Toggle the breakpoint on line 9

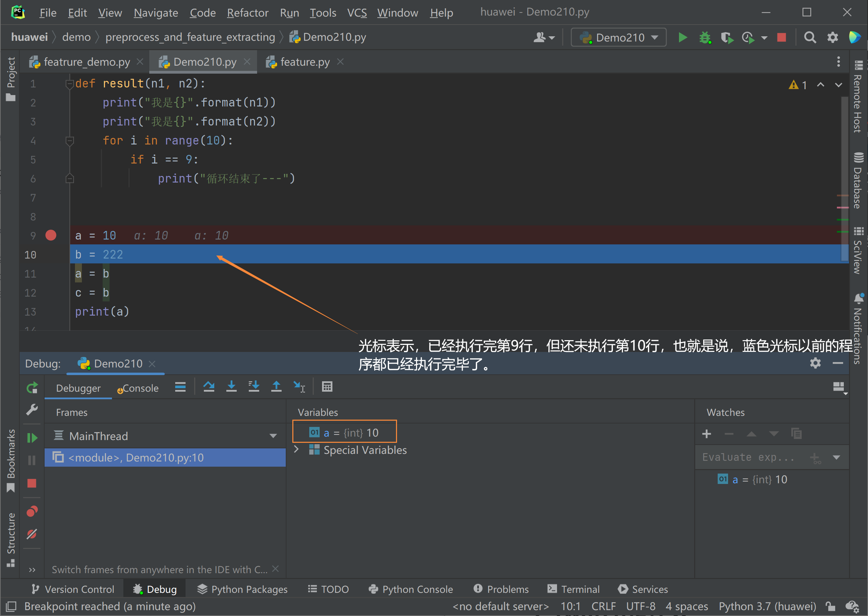click(x=51, y=235)
